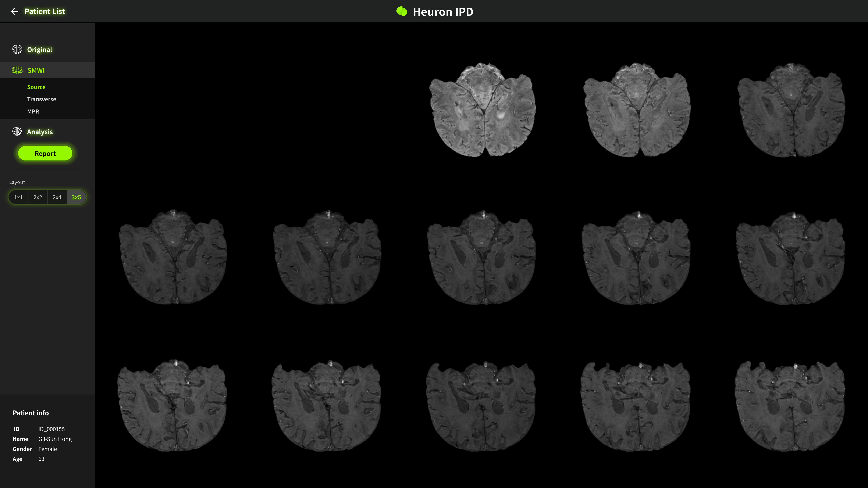Screen dimensions: 868x488
Task: Switch layout to 2x2
Action: (38, 197)
